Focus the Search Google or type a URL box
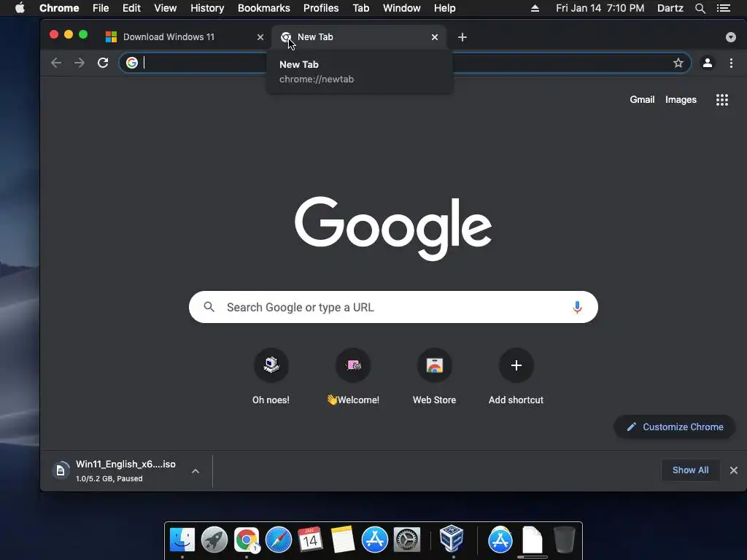The height and width of the screenshot is (560, 747). [393, 307]
